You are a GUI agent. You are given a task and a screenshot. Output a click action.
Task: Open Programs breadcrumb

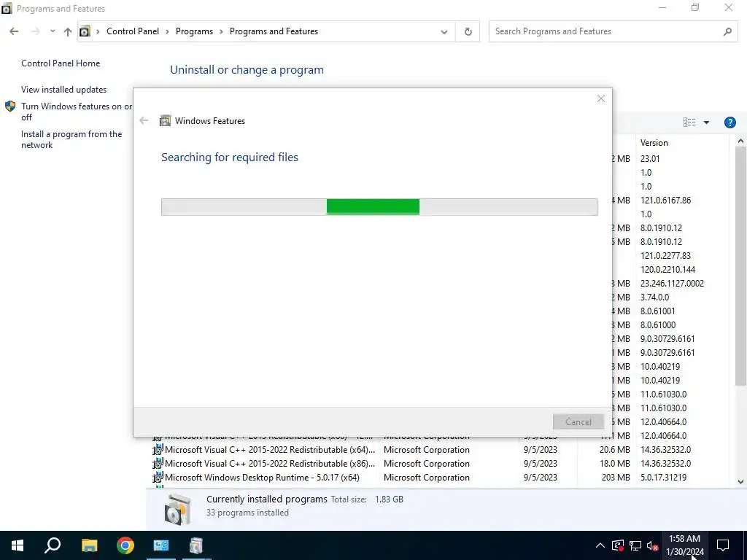point(194,31)
